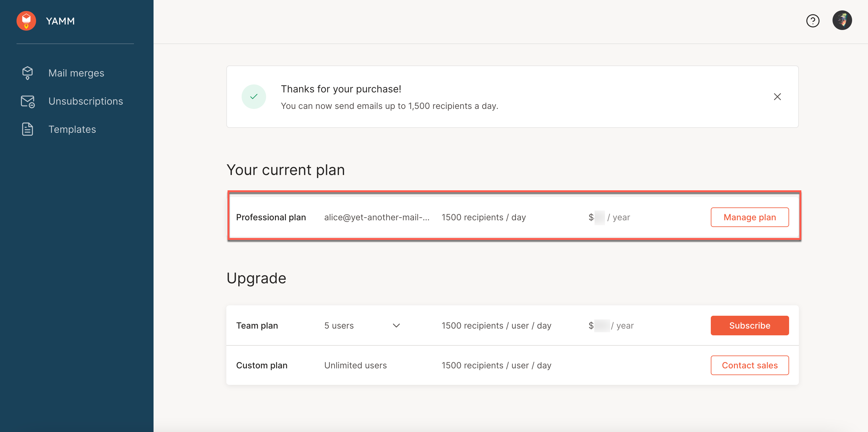Image resolution: width=868 pixels, height=432 pixels.
Task: Click the Custom plan label
Action: coord(262,365)
